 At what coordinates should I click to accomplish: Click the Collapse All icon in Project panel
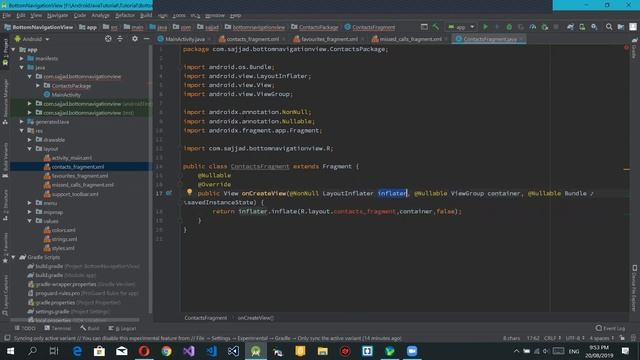pos(120,39)
